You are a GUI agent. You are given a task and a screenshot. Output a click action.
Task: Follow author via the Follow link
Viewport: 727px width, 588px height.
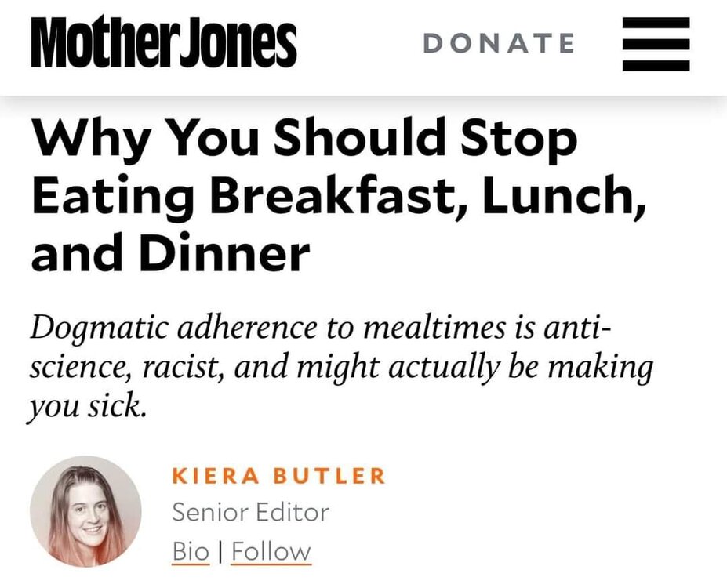(x=271, y=551)
